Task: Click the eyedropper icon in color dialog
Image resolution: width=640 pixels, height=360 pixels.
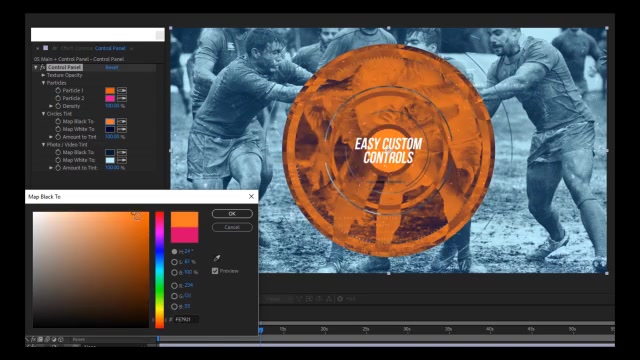Action: pos(217,258)
